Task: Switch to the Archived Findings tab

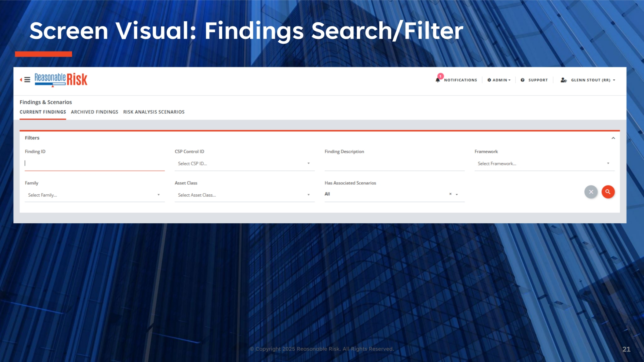Action: click(94, 112)
